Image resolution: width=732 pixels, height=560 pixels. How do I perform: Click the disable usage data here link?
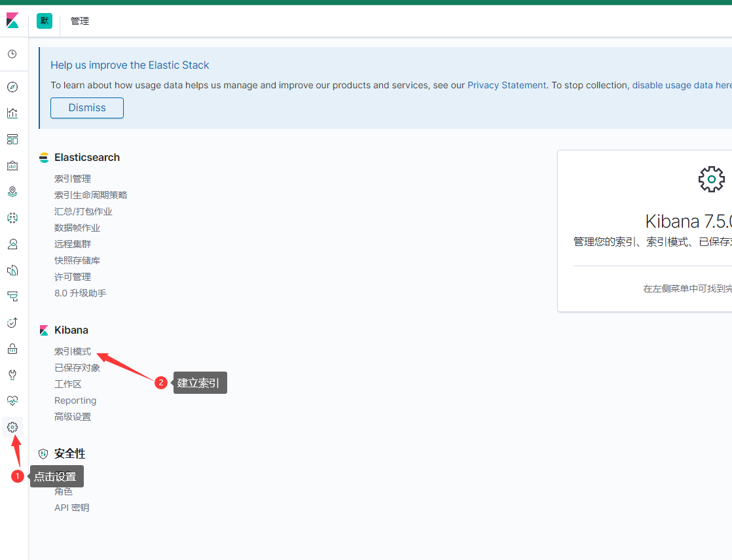682,85
